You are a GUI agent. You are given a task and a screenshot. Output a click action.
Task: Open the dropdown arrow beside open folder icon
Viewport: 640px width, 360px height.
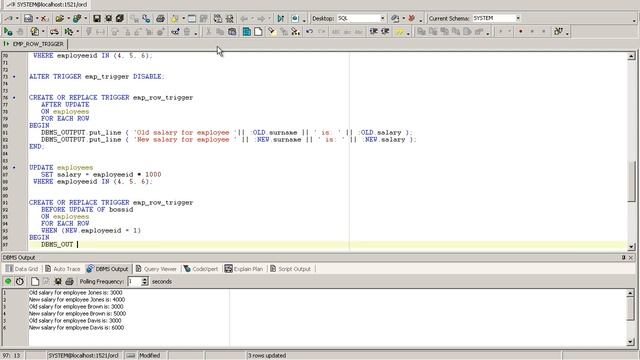[x=68, y=18]
